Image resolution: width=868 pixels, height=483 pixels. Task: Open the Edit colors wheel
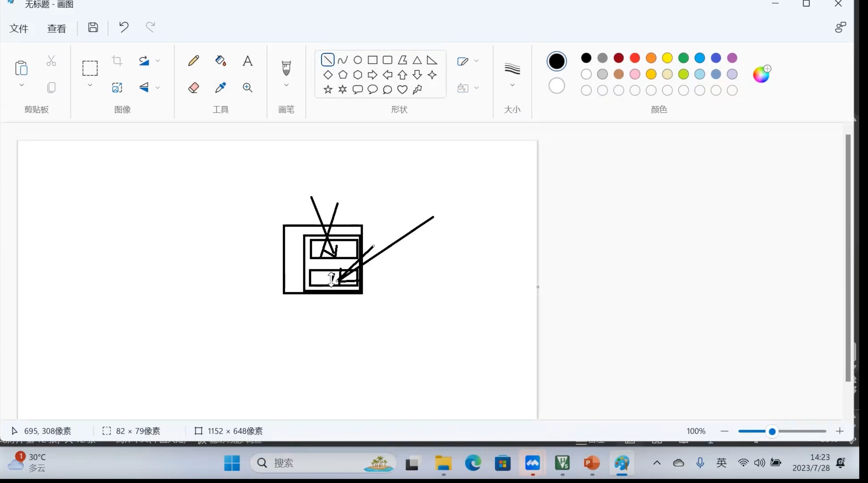762,74
